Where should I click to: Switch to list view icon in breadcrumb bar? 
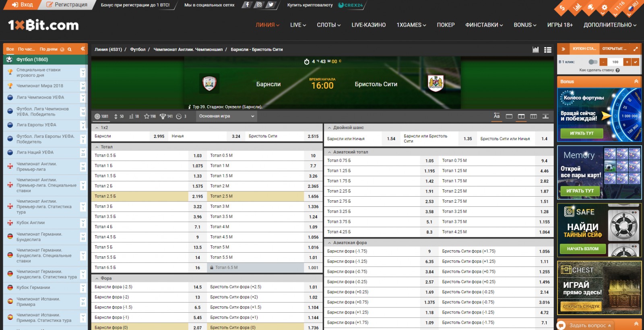(x=547, y=50)
